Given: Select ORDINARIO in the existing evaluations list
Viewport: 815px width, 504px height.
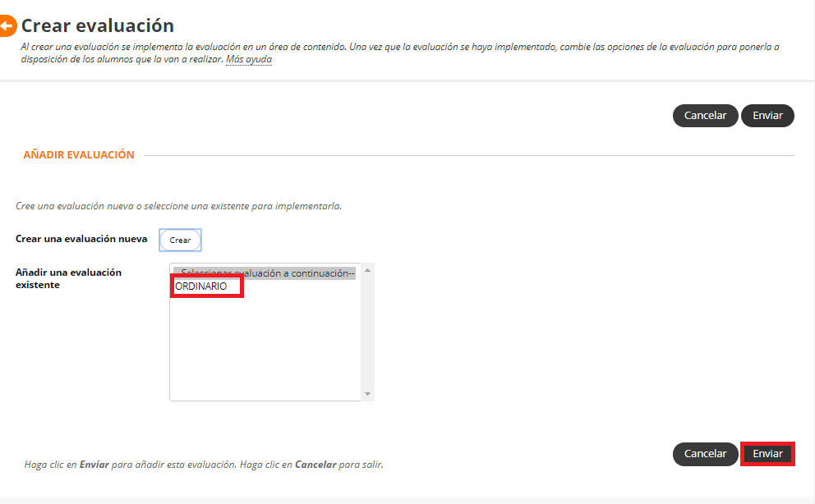Looking at the screenshot, I should tap(201, 286).
